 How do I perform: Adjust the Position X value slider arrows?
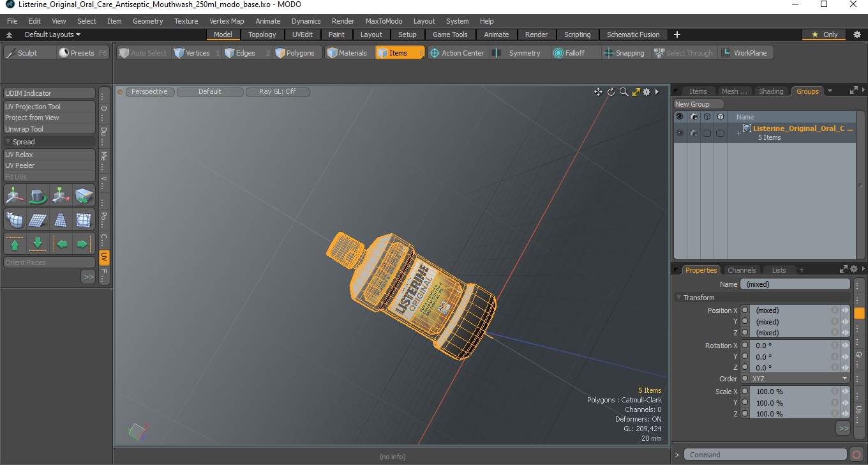pyautogui.click(x=846, y=310)
